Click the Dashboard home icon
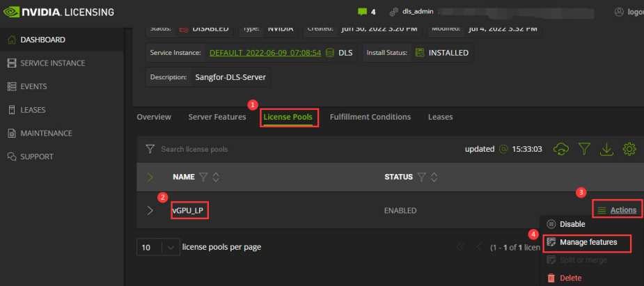The width and height of the screenshot is (644, 286). [12, 40]
